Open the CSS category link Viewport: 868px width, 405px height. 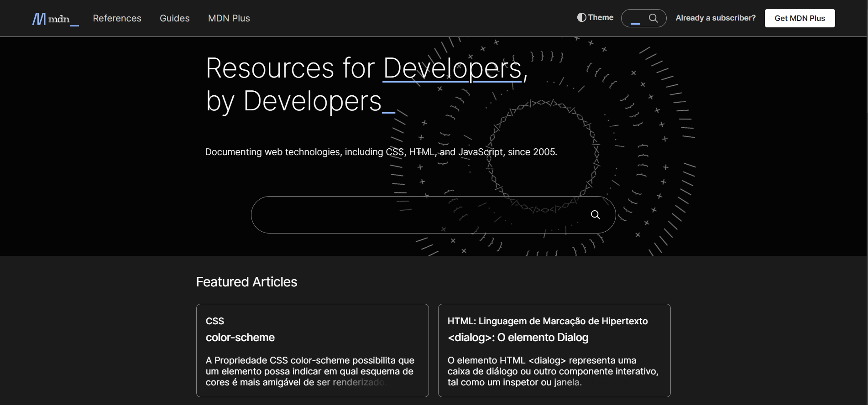coord(215,321)
